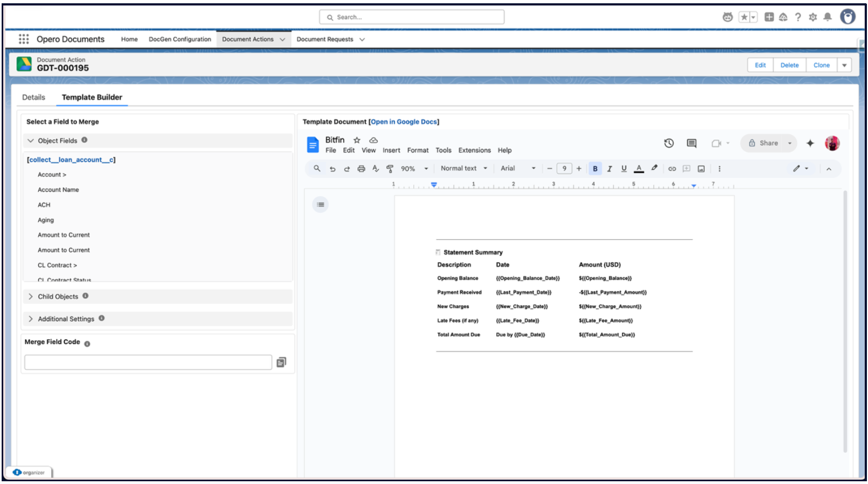Open the Normal text style dropdown

coord(464,169)
